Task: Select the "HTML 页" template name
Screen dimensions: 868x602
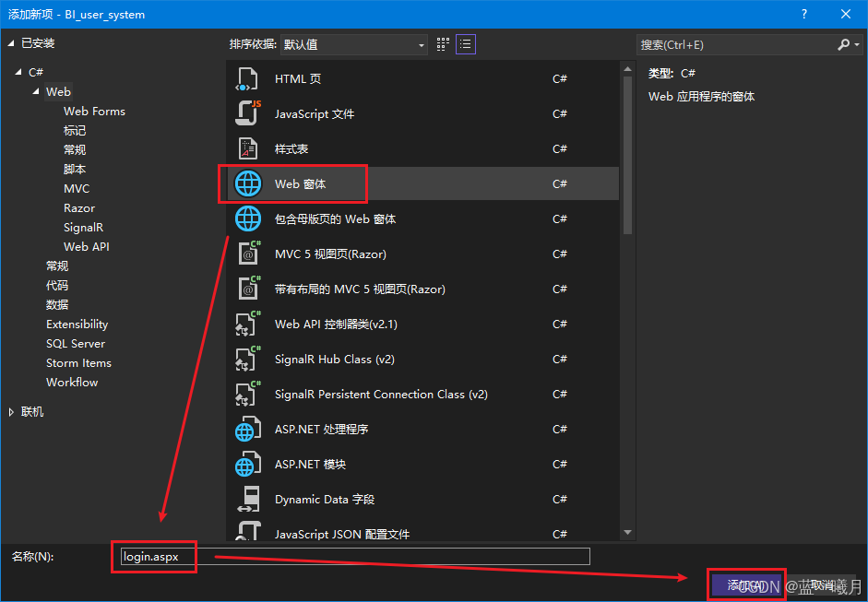Action: click(298, 79)
